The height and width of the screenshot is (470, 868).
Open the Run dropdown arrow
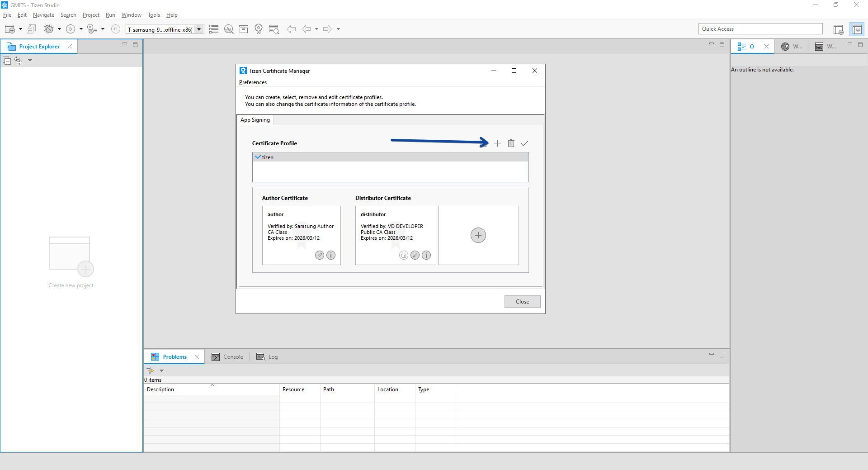[x=81, y=29]
